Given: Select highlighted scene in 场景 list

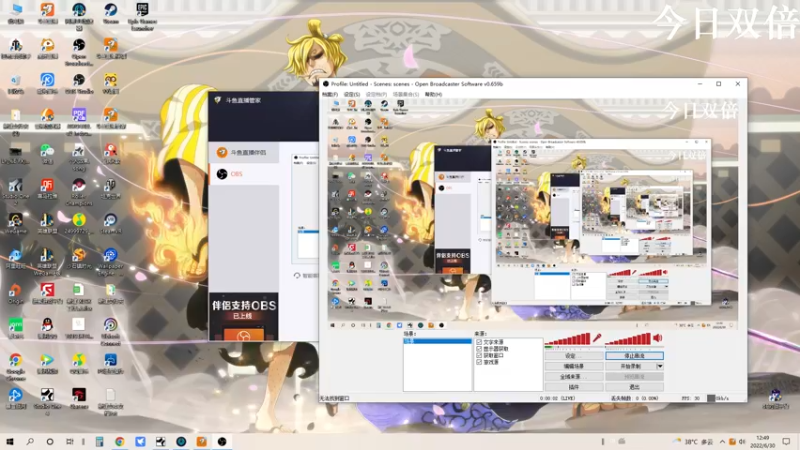Looking at the screenshot, I should point(437,341).
